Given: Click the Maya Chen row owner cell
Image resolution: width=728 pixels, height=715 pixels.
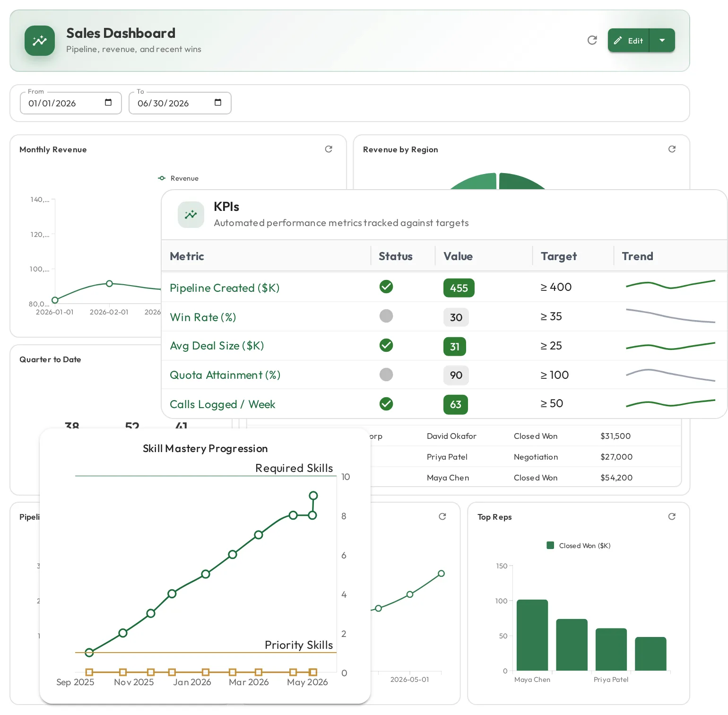Looking at the screenshot, I should [x=448, y=478].
